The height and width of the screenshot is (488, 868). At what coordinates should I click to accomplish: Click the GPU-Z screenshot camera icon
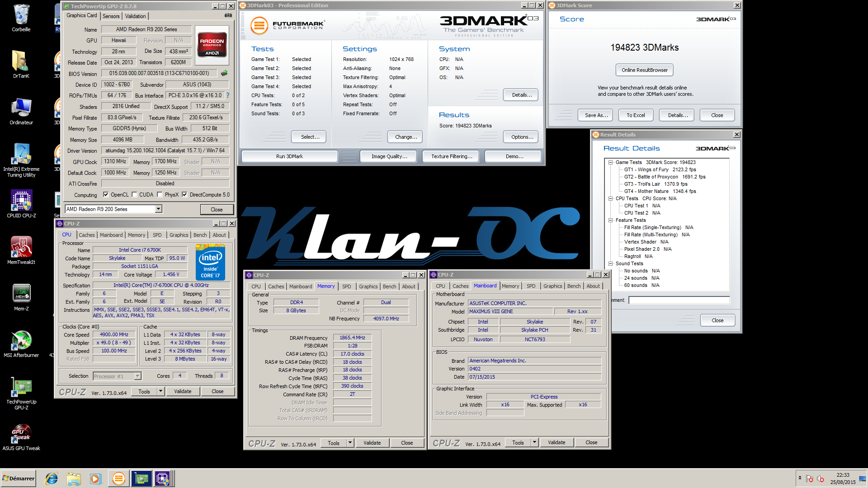pyautogui.click(x=228, y=15)
